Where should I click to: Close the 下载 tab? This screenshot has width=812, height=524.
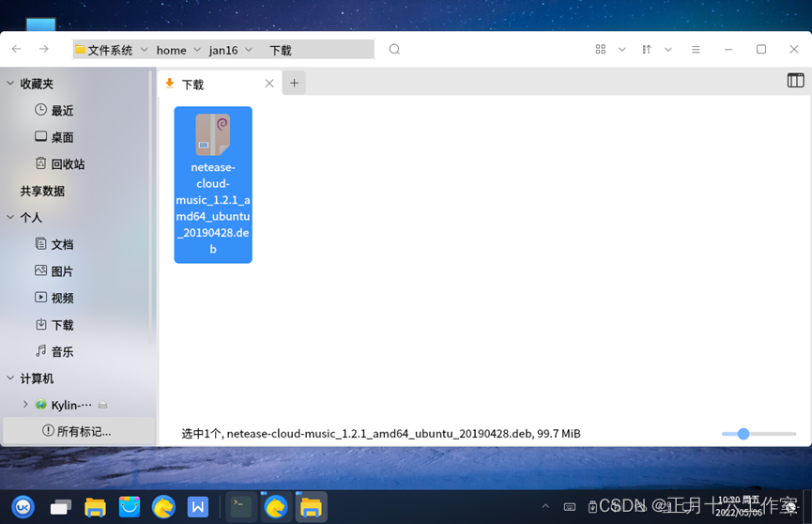click(269, 84)
